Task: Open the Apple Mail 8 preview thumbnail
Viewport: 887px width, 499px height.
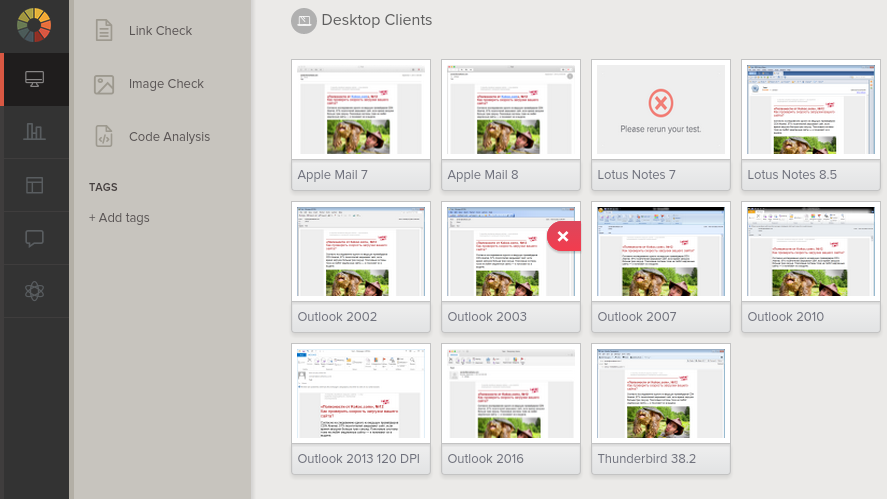Action: click(x=511, y=109)
